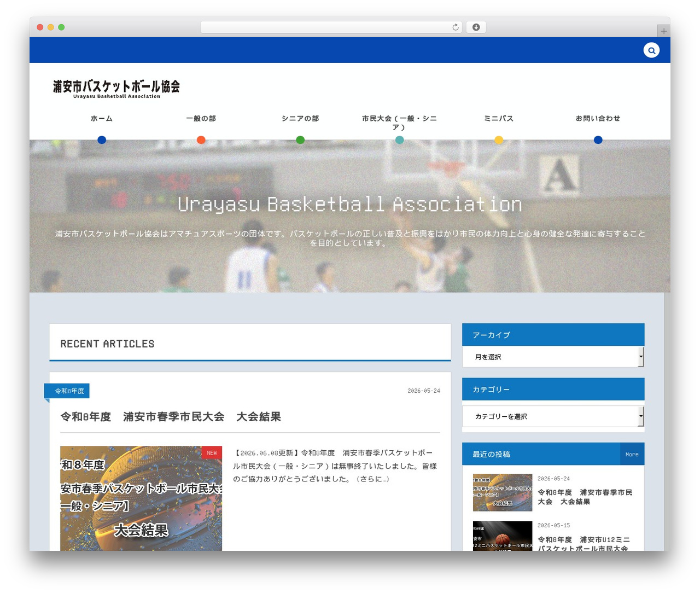Open 市民大会（一般・シニア） menu item
The image size is (700, 593).
pos(399,123)
